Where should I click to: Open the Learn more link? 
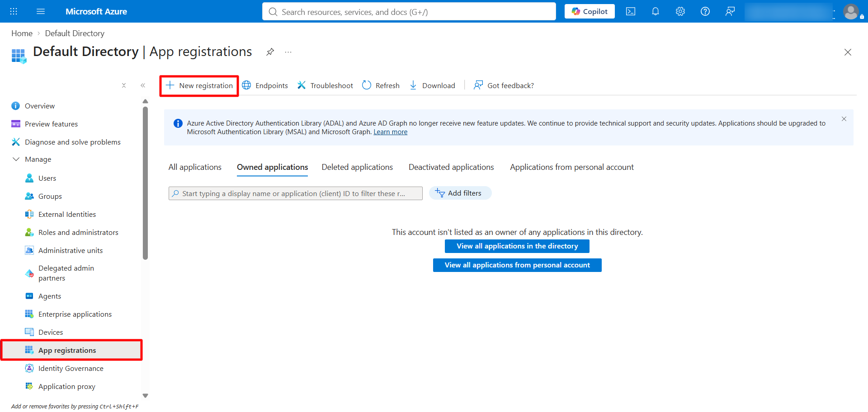[x=390, y=132]
